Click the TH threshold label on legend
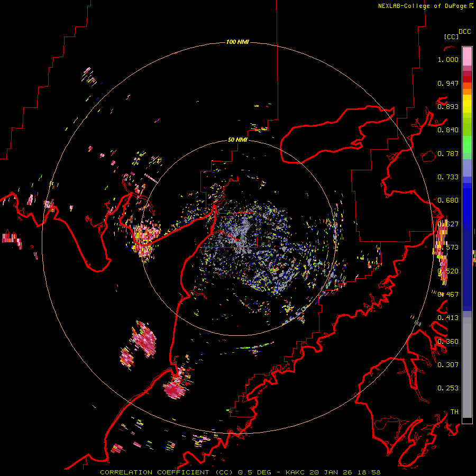 coord(454,411)
